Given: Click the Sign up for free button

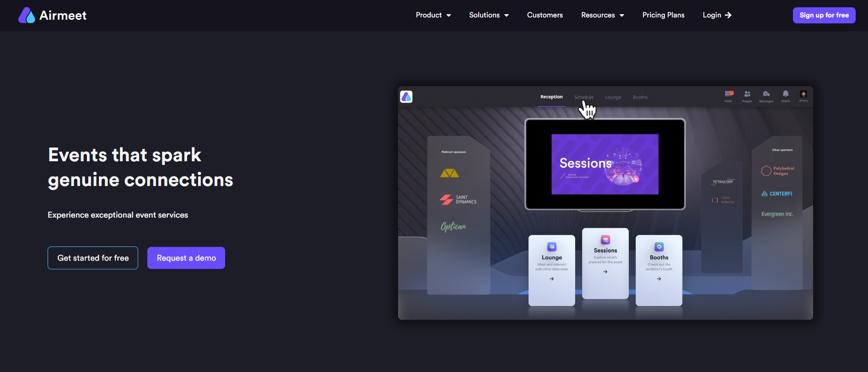Looking at the screenshot, I should [x=824, y=15].
